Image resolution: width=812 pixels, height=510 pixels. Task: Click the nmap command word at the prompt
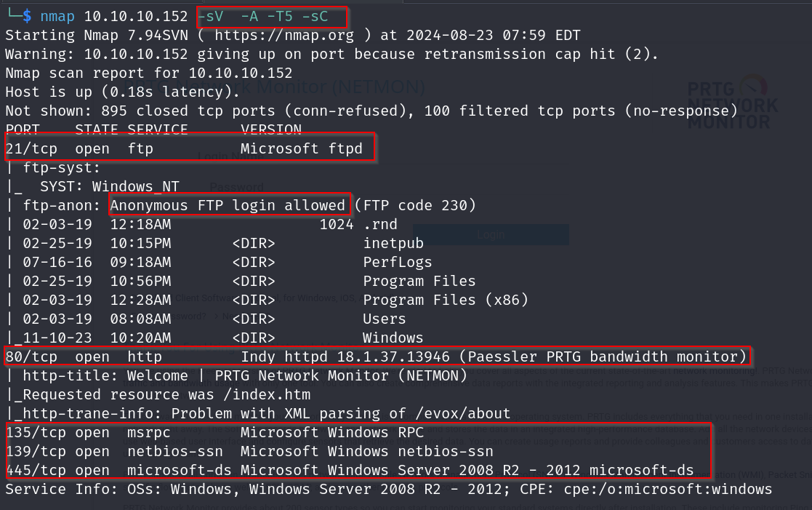pos(57,16)
